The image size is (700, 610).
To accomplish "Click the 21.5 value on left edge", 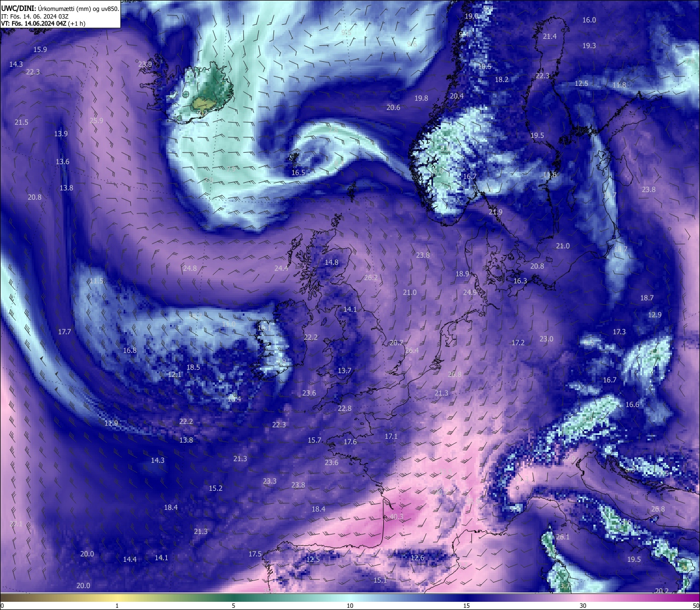I will [21, 122].
